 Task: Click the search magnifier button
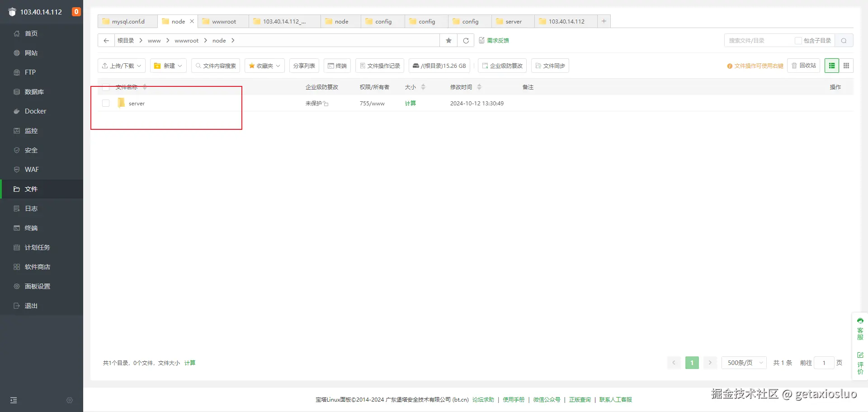(x=844, y=41)
